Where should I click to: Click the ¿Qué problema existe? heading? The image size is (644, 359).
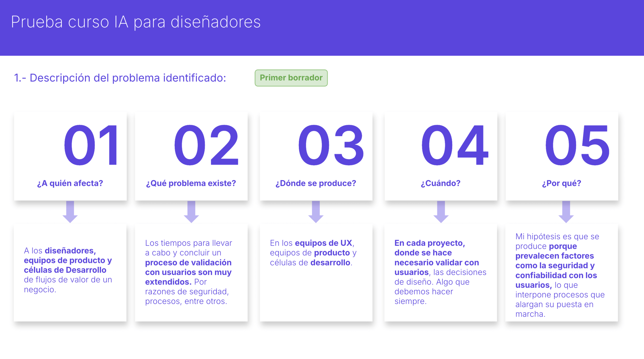191,183
